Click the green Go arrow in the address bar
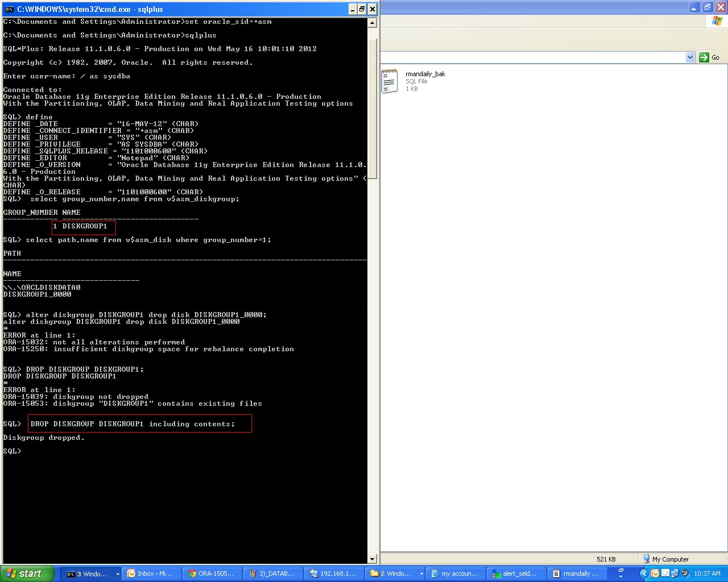Image resolution: width=728 pixels, height=582 pixels. 705,57
